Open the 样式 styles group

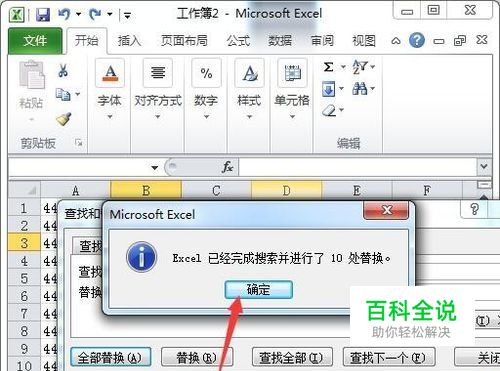click(x=249, y=88)
